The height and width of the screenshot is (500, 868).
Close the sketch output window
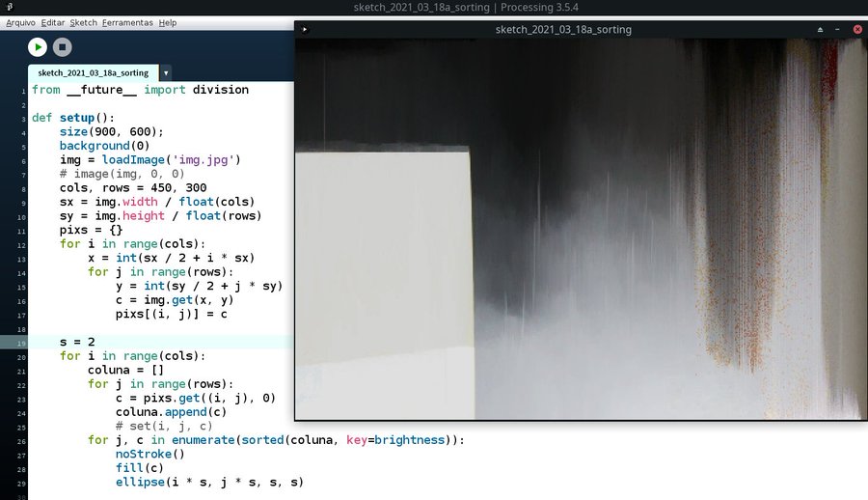856,29
